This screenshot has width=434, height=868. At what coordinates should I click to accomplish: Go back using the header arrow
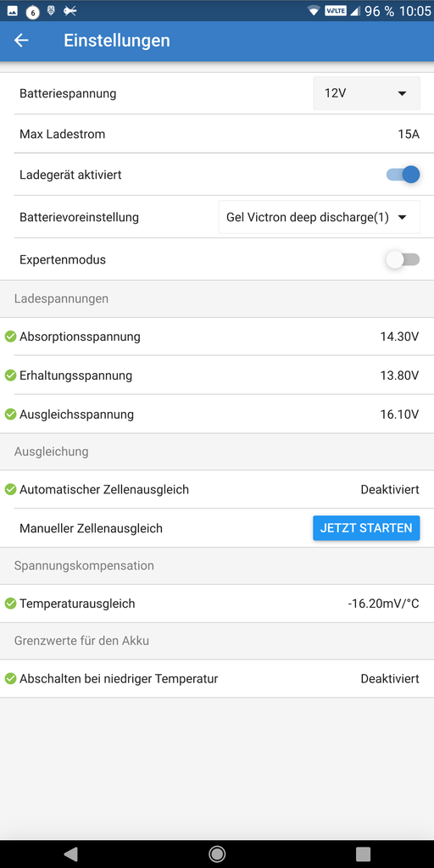pyautogui.click(x=21, y=41)
